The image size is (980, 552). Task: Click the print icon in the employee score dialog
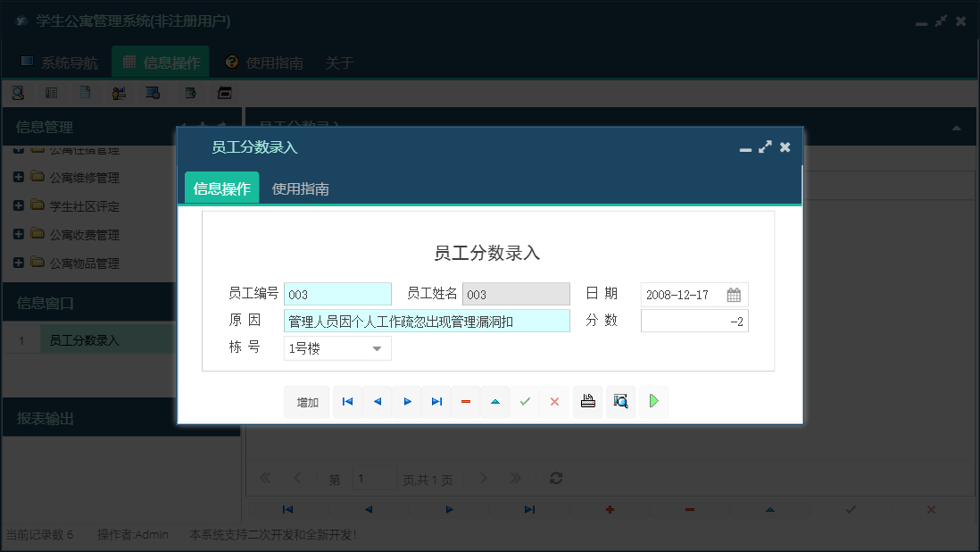pos(587,401)
